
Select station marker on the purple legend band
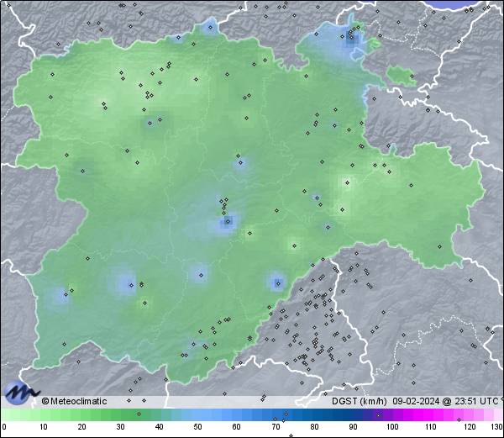378,415
